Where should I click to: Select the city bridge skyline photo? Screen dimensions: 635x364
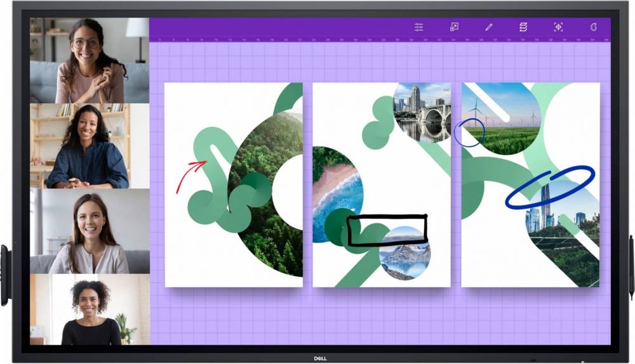[x=422, y=111]
